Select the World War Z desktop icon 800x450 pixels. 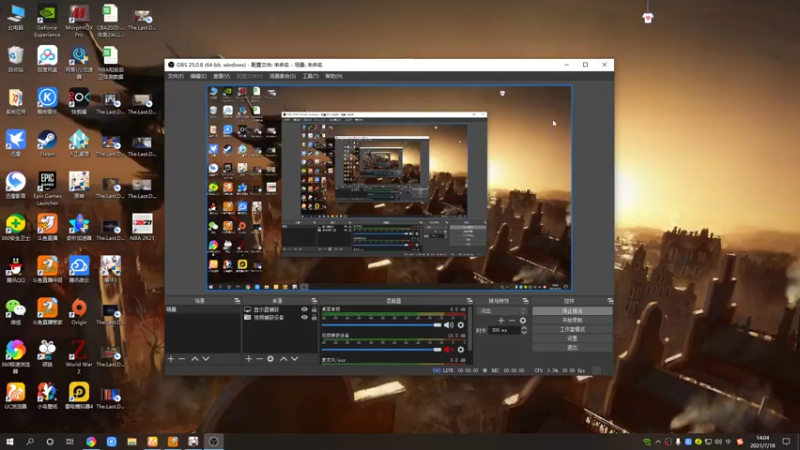click(79, 357)
